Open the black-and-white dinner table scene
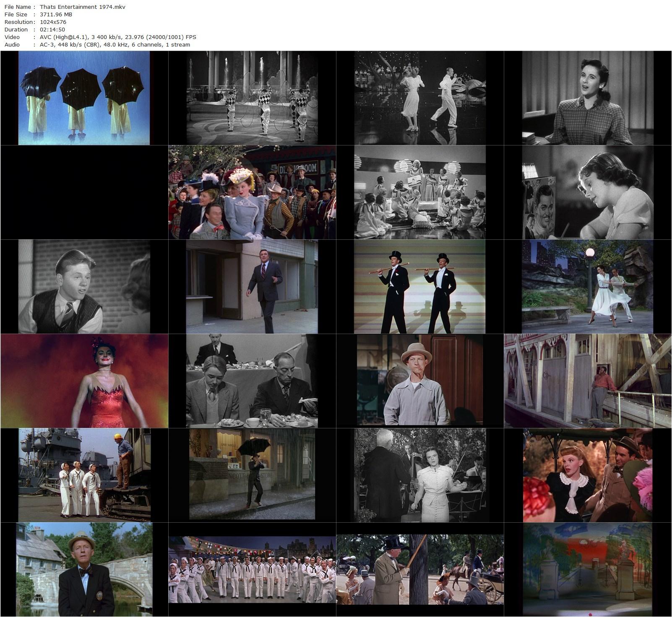The width and height of the screenshot is (672, 617). click(x=252, y=381)
